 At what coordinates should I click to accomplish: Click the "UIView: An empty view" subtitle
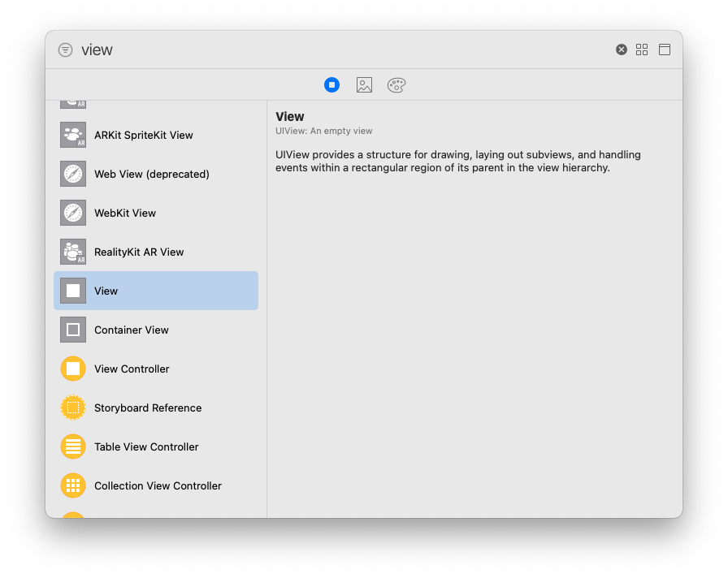click(323, 131)
